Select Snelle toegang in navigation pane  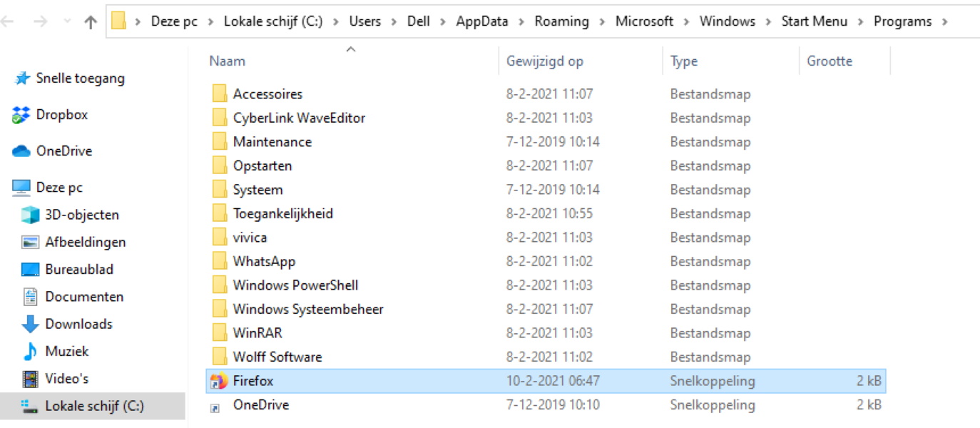[80, 78]
